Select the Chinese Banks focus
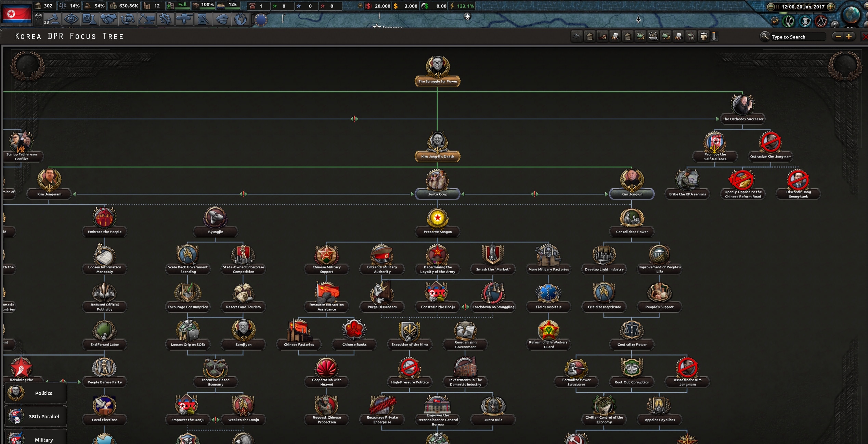This screenshot has height=444, width=868. pyautogui.click(x=354, y=334)
